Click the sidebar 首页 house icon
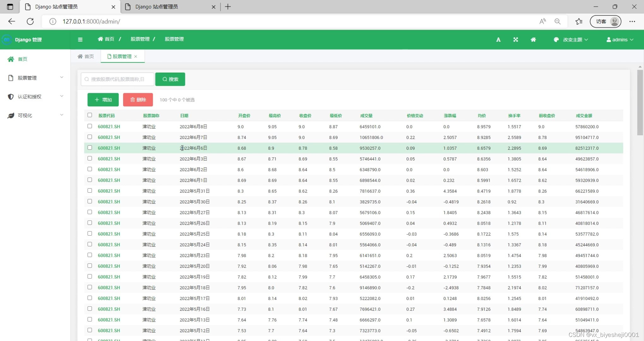Screen dimensions: 644x341 pos(11,59)
